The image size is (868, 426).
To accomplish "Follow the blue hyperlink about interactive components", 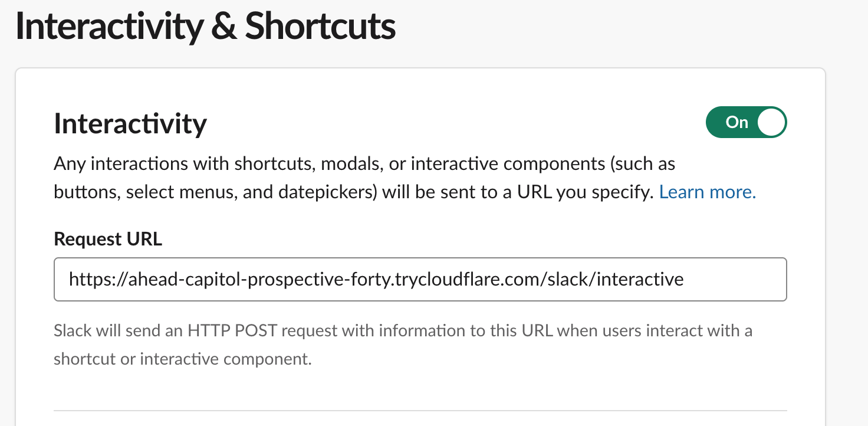I will pyautogui.click(x=706, y=192).
